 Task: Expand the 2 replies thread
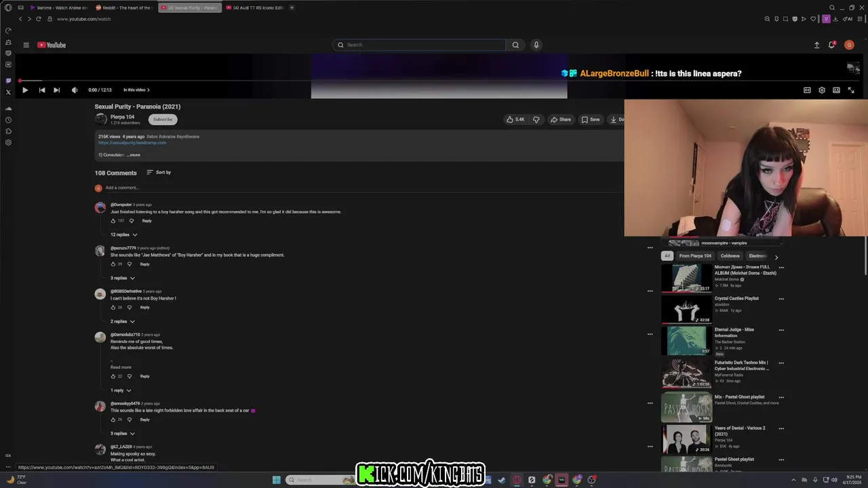[123, 321]
